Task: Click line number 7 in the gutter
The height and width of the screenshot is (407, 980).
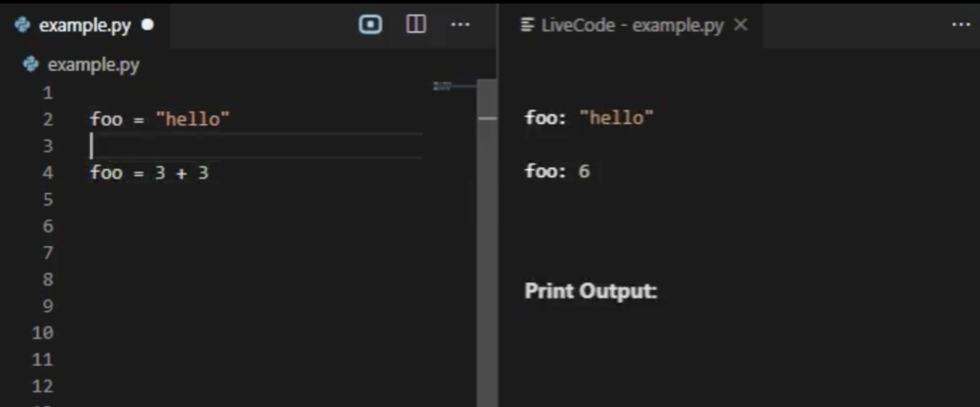Action: (48, 254)
